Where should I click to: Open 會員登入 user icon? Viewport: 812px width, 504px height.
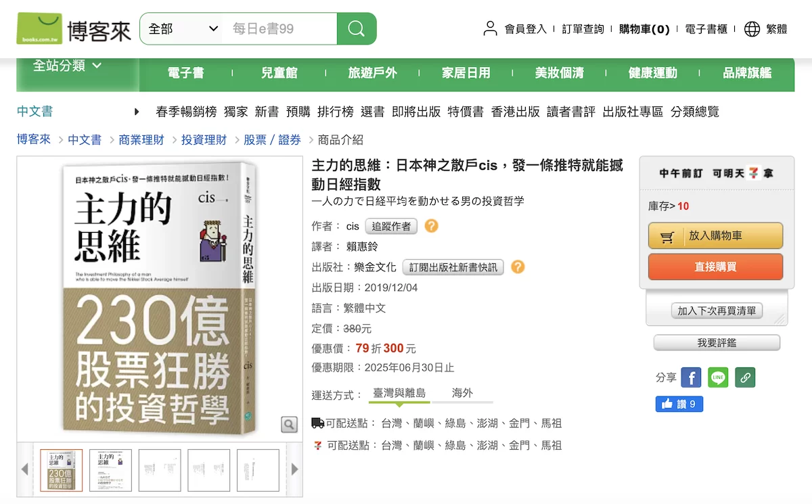491,28
